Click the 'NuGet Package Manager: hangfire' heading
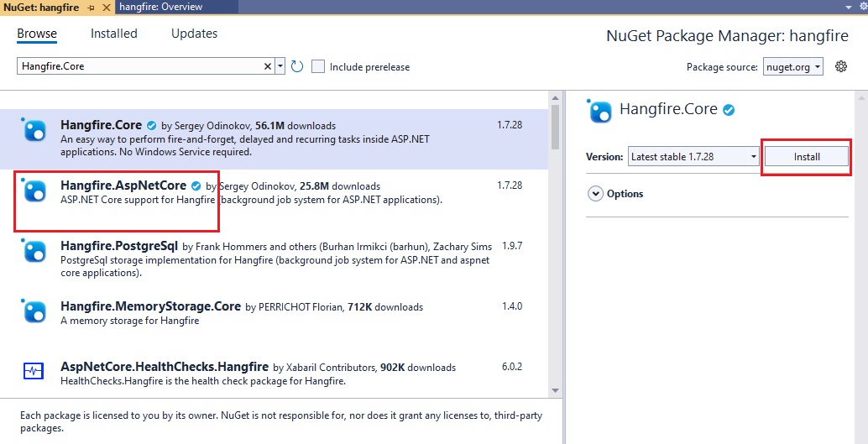 (728, 36)
